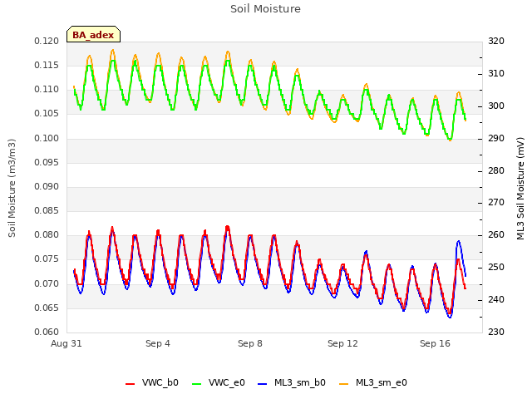This screenshot has width=532, height=399.
Task: Click the blue ML3_sm_b0 legend swatch
Action: tap(263, 384)
